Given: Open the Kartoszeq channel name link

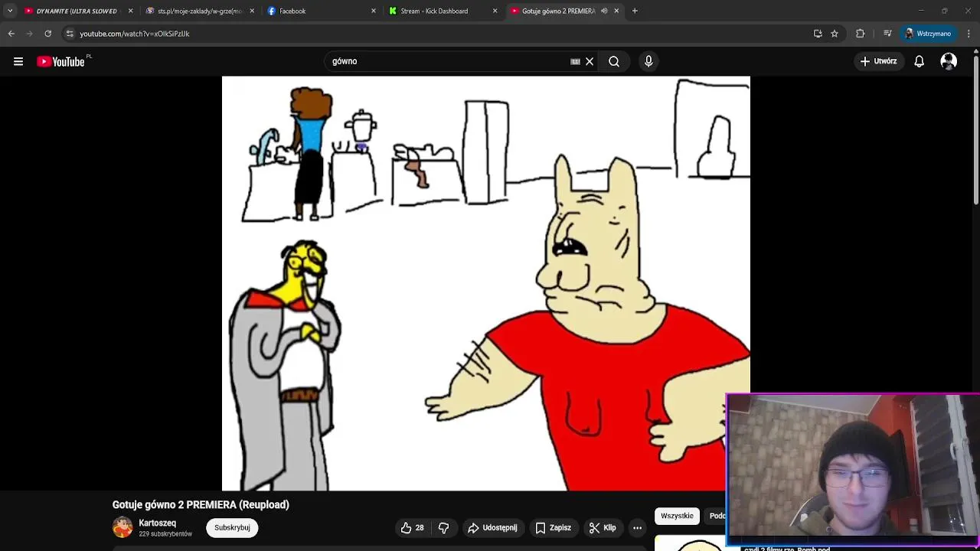Looking at the screenshot, I should click(x=157, y=523).
